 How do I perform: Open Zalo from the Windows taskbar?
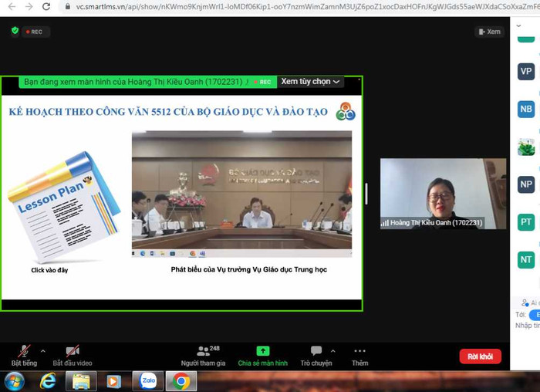click(147, 380)
